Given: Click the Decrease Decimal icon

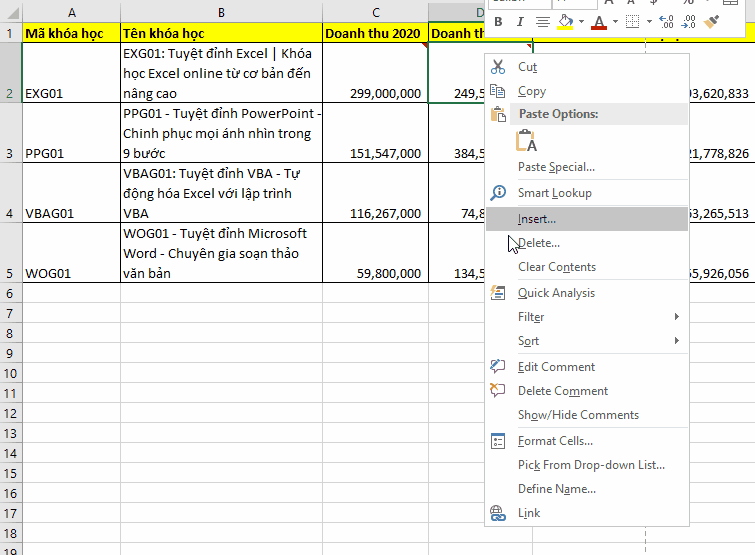Looking at the screenshot, I should [x=688, y=21].
